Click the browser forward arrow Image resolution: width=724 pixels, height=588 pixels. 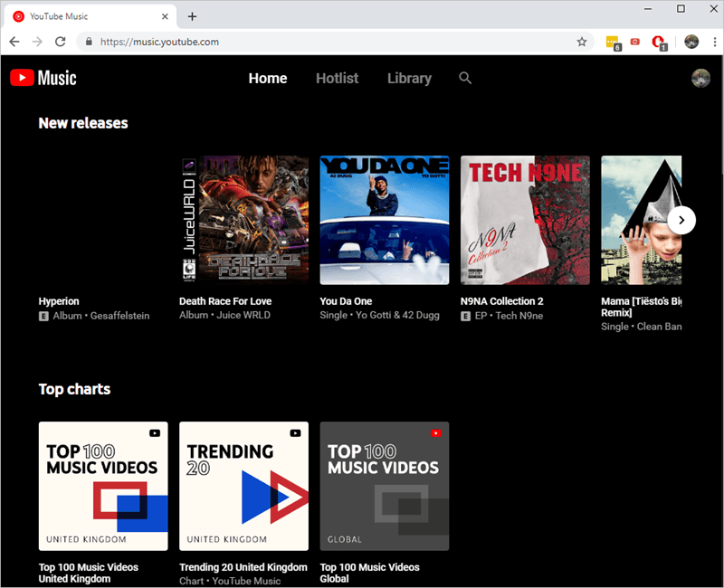pos(37,42)
